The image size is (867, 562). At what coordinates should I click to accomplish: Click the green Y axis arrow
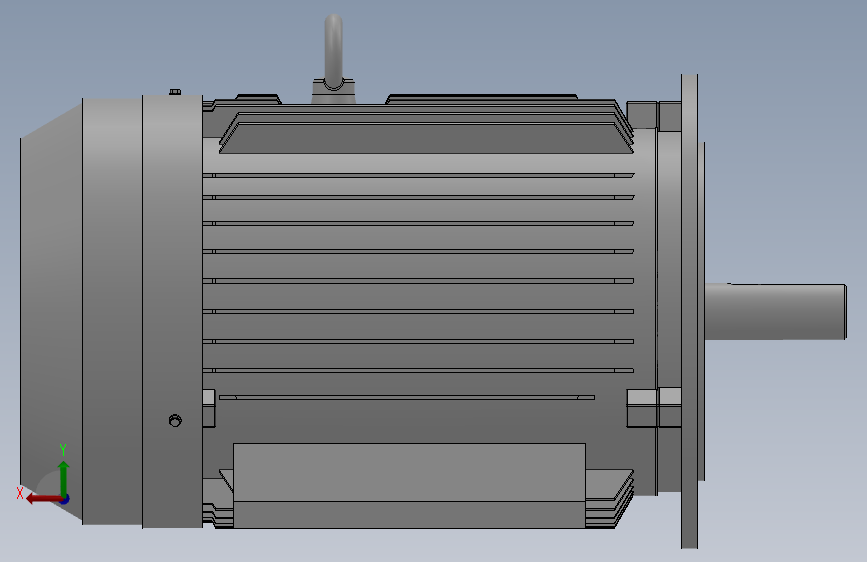[x=64, y=478]
